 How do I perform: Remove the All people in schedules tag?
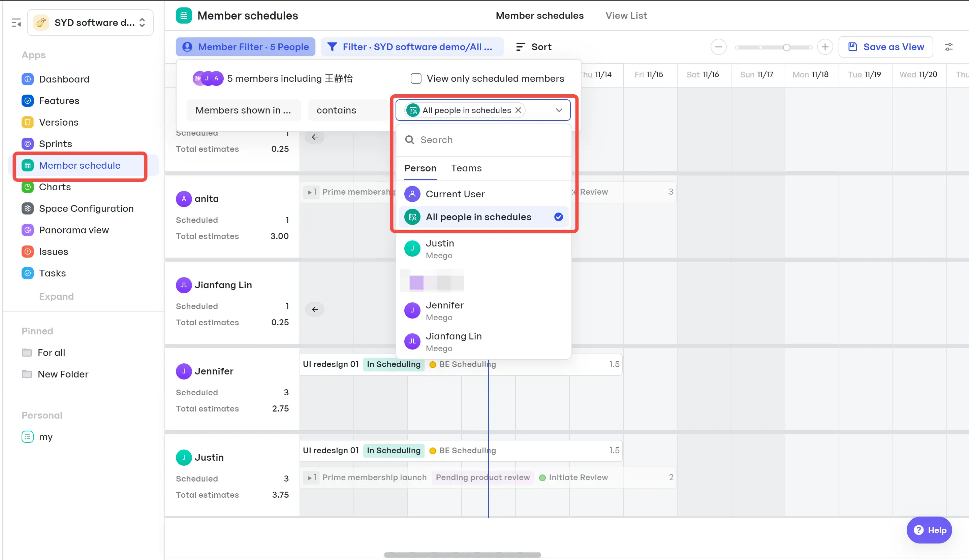pyautogui.click(x=518, y=110)
